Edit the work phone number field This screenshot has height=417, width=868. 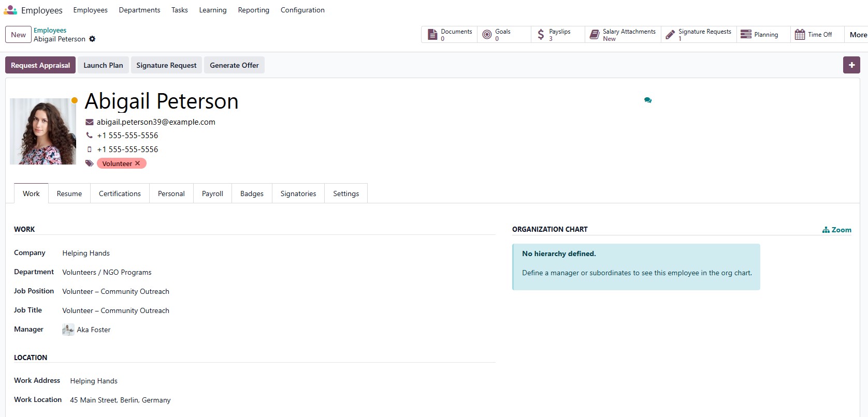click(x=127, y=136)
